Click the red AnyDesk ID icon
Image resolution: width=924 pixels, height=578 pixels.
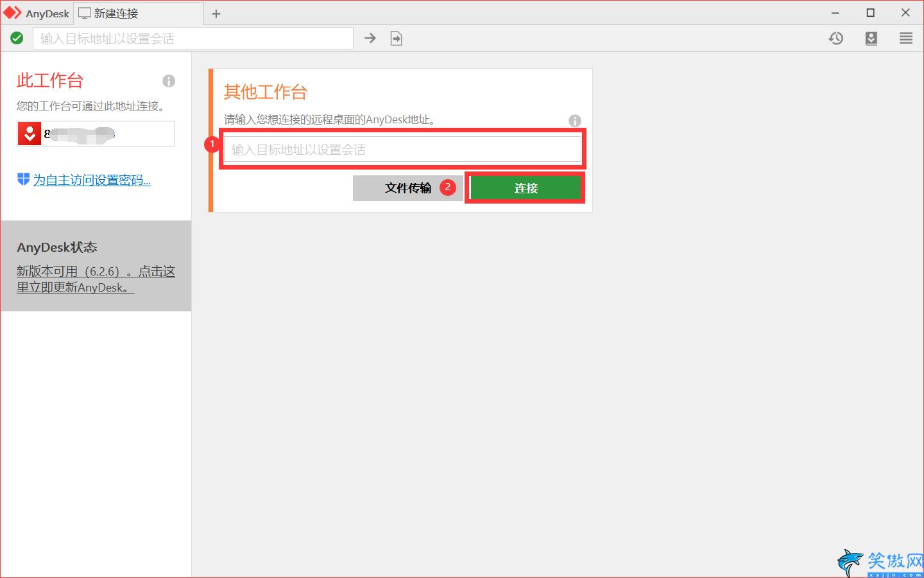tap(30, 134)
